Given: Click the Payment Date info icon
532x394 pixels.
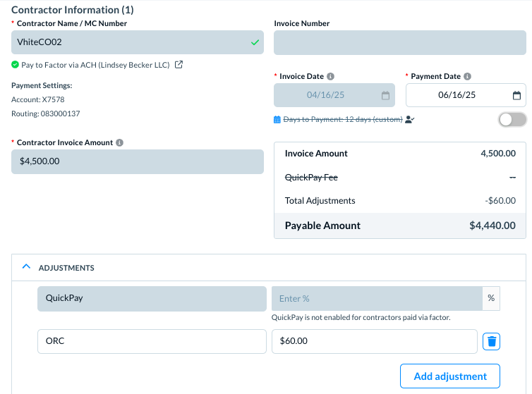Looking at the screenshot, I should [x=467, y=76].
